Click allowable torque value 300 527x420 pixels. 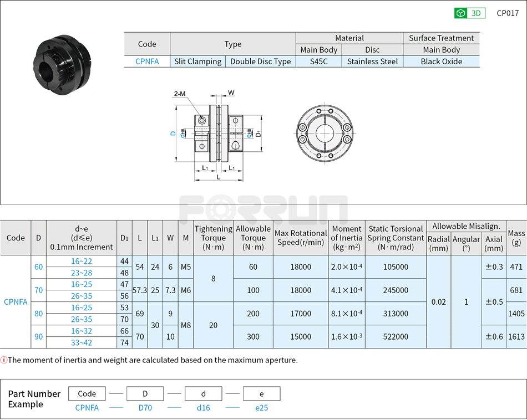tap(253, 337)
